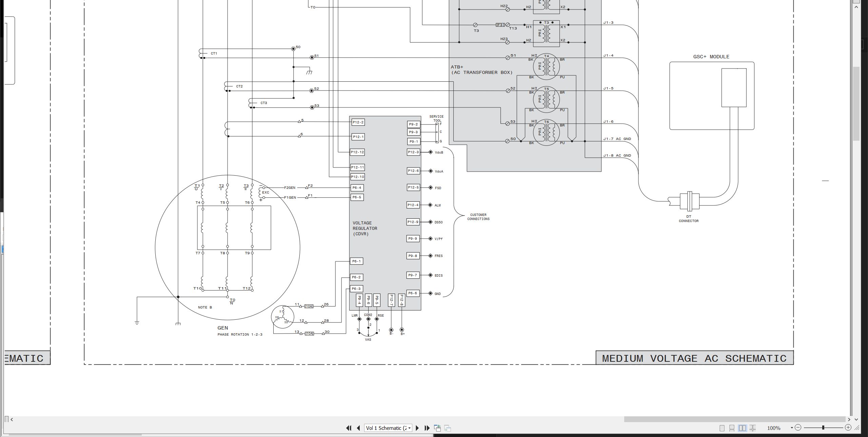868x437 pixels.
Task: Click the P9-2 terminal box
Action: tap(413, 124)
